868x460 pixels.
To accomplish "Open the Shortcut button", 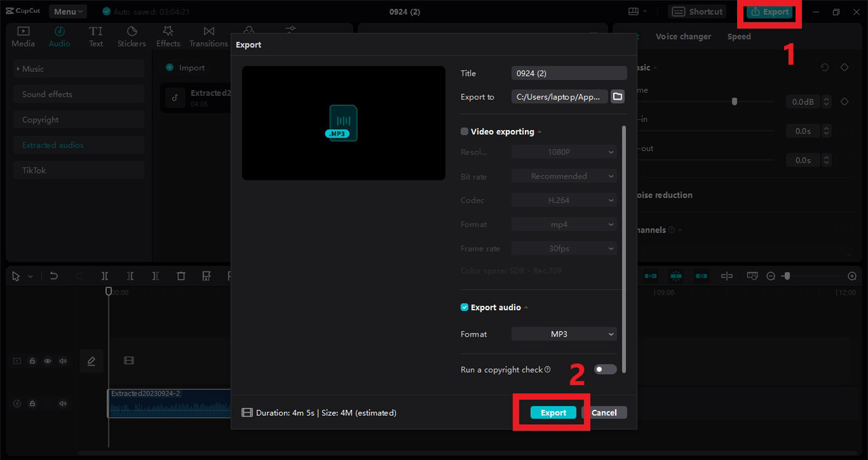I will [697, 12].
